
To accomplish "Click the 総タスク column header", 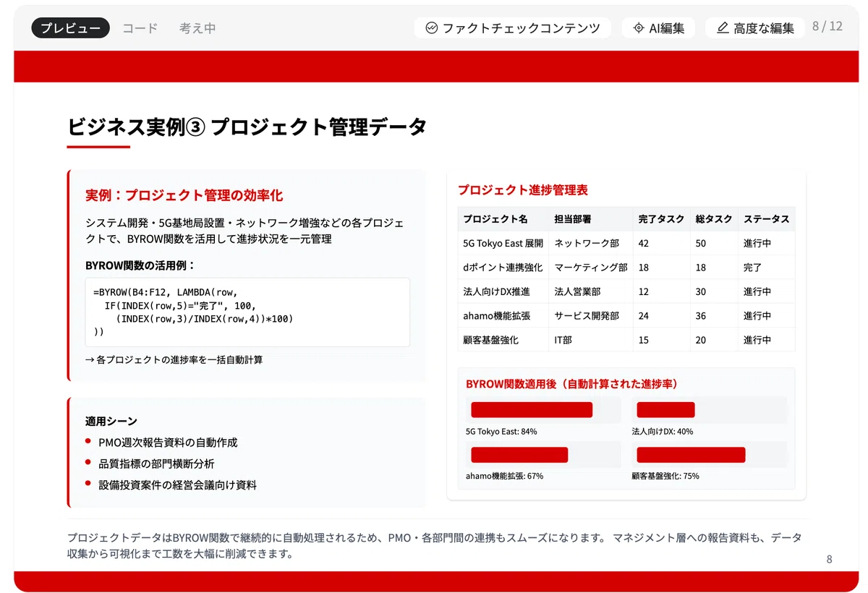I will [x=714, y=219].
